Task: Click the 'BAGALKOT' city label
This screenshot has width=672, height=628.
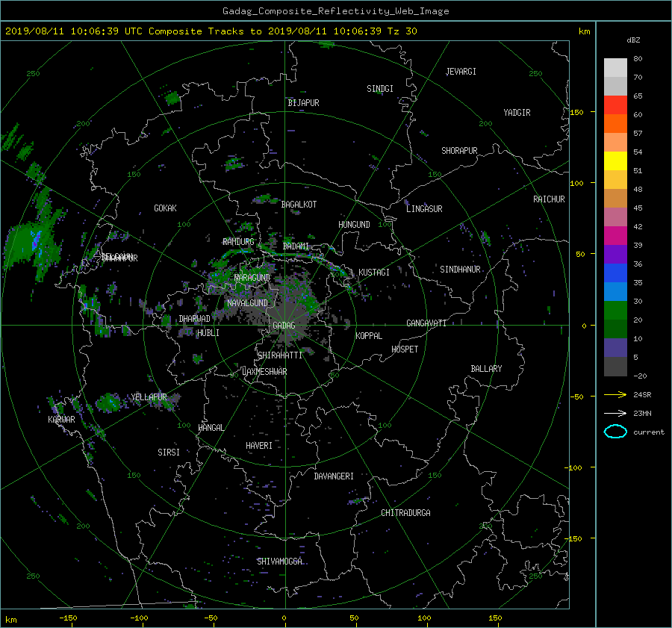Action: coord(299,205)
